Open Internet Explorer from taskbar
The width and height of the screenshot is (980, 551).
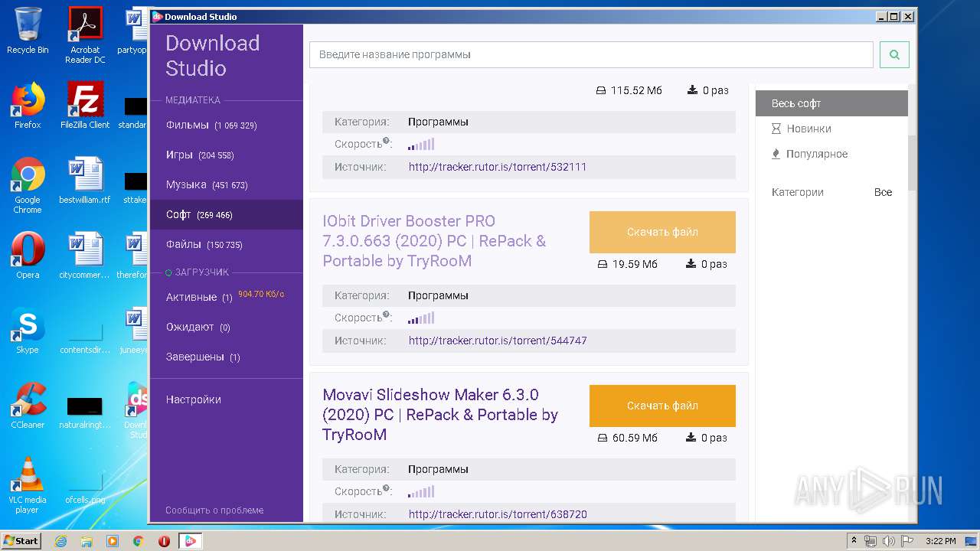pyautogui.click(x=60, y=541)
